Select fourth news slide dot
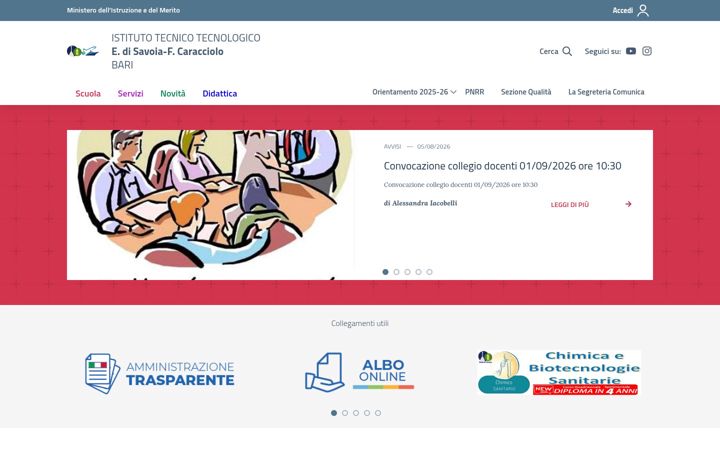The image size is (720, 450). (x=418, y=272)
